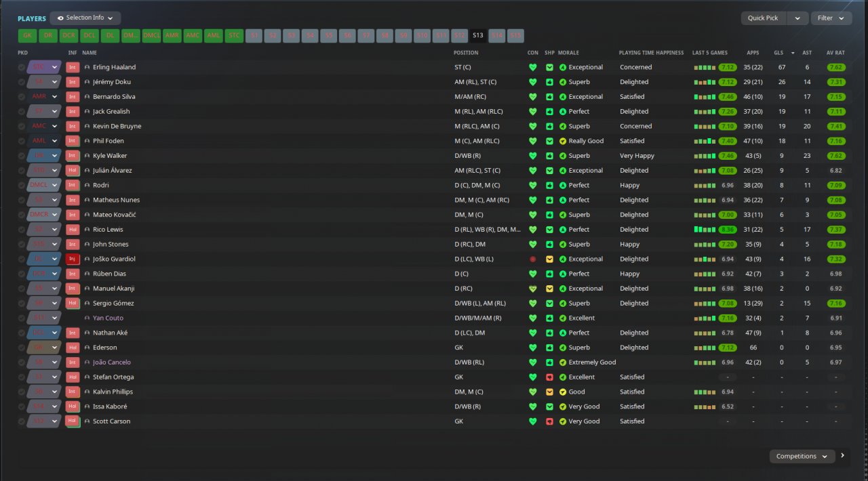Image resolution: width=868 pixels, height=481 pixels.
Task: Toggle picked checkbox for Nathan Aké
Action: 22,333
